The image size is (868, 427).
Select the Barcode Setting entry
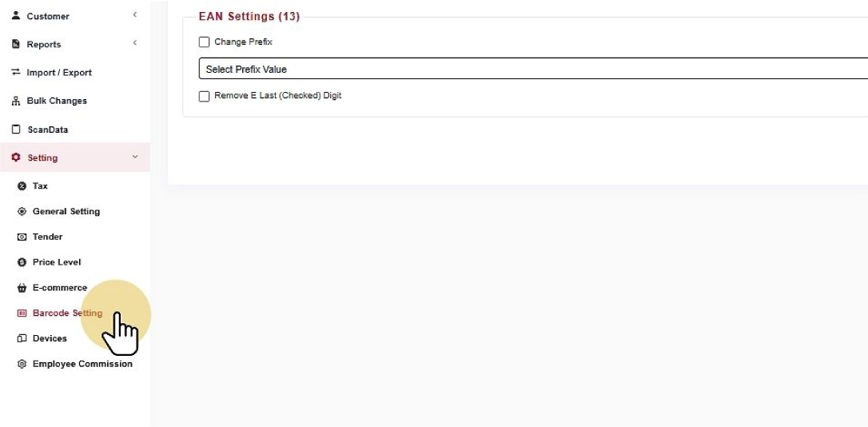pos(67,313)
